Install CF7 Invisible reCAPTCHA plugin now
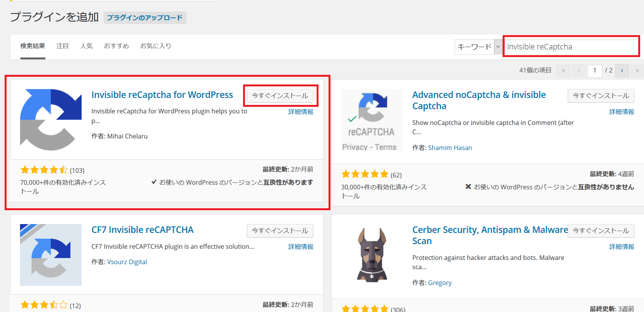This screenshot has width=644, height=312. [x=280, y=231]
